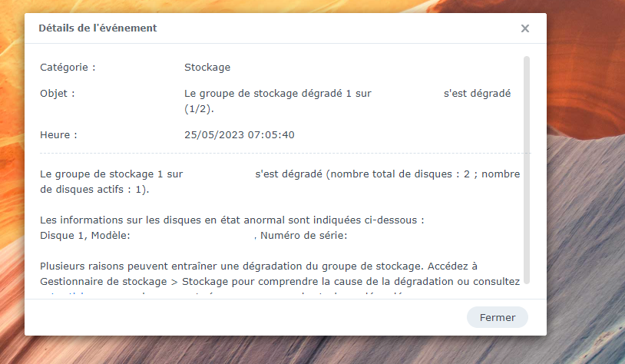The image size is (625, 364).
Task: Click the "(1/2)." text in Objet
Action: click(199, 109)
